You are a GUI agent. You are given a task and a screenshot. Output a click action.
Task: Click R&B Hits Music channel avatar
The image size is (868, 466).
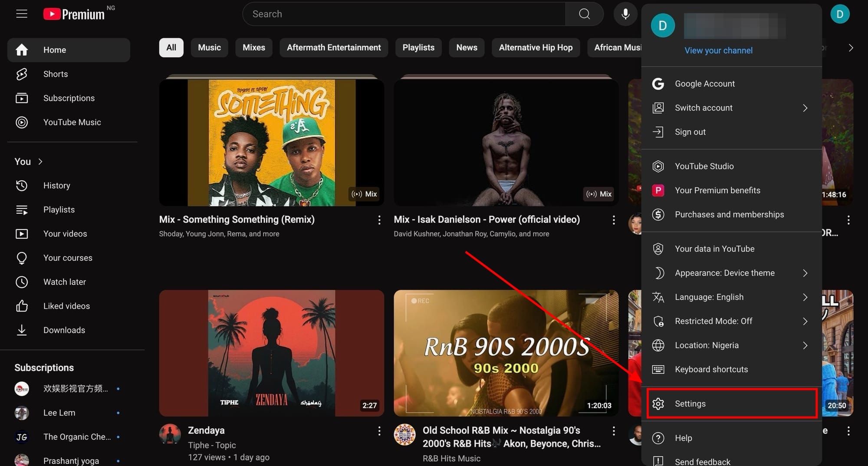pyautogui.click(x=404, y=434)
